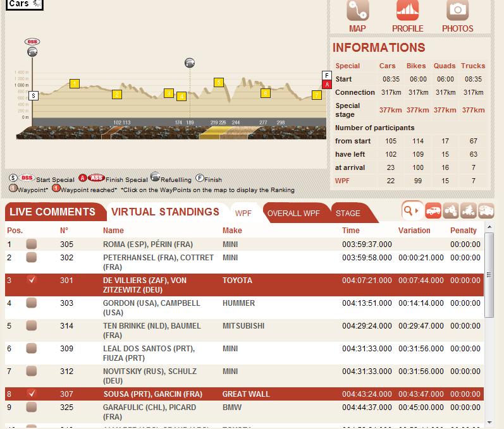Click the Make column header

[x=232, y=231]
